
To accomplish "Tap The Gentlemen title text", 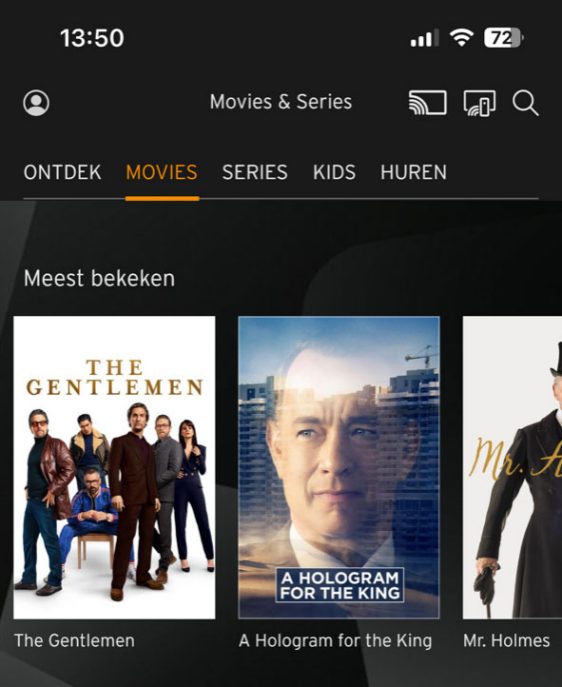I will [74, 641].
